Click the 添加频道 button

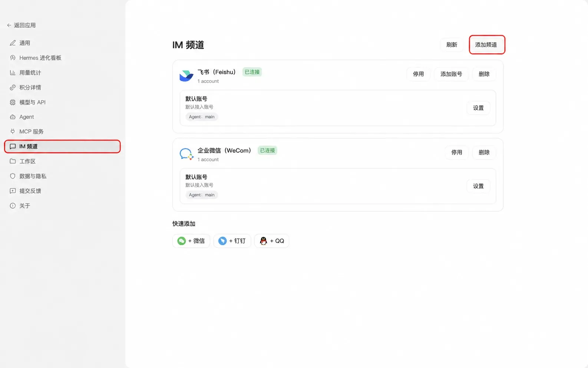[486, 45]
